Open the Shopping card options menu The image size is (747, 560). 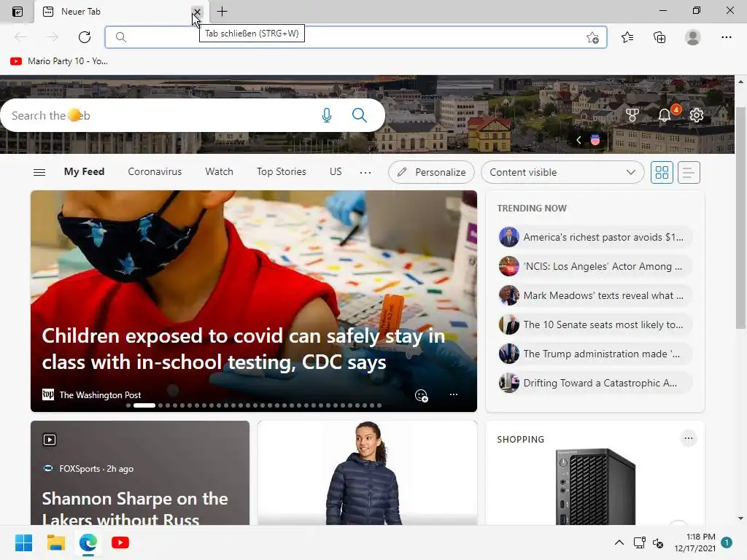coord(689,438)
